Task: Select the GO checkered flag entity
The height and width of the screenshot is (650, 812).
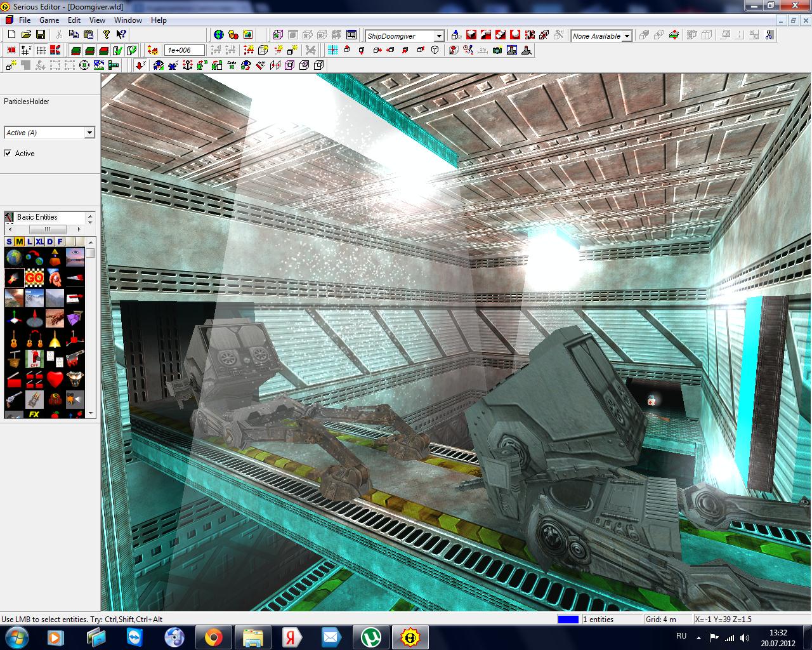Action: 34,277
